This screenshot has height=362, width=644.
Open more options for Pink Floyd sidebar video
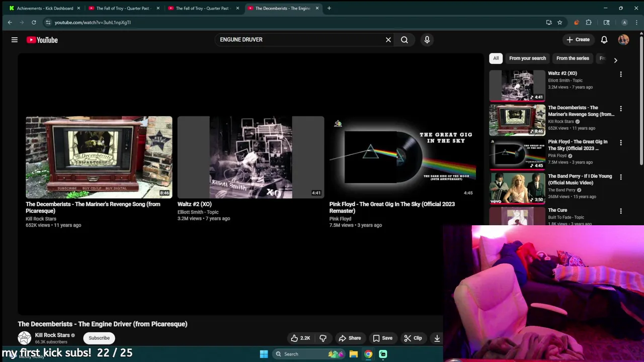(x=621, y=143)
